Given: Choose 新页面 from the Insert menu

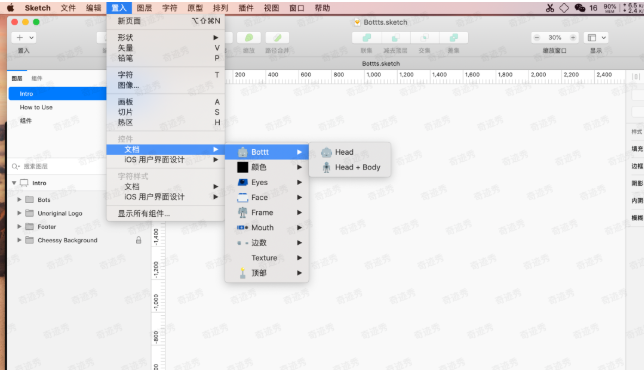Looking at the screenshot, I should 166,21.
